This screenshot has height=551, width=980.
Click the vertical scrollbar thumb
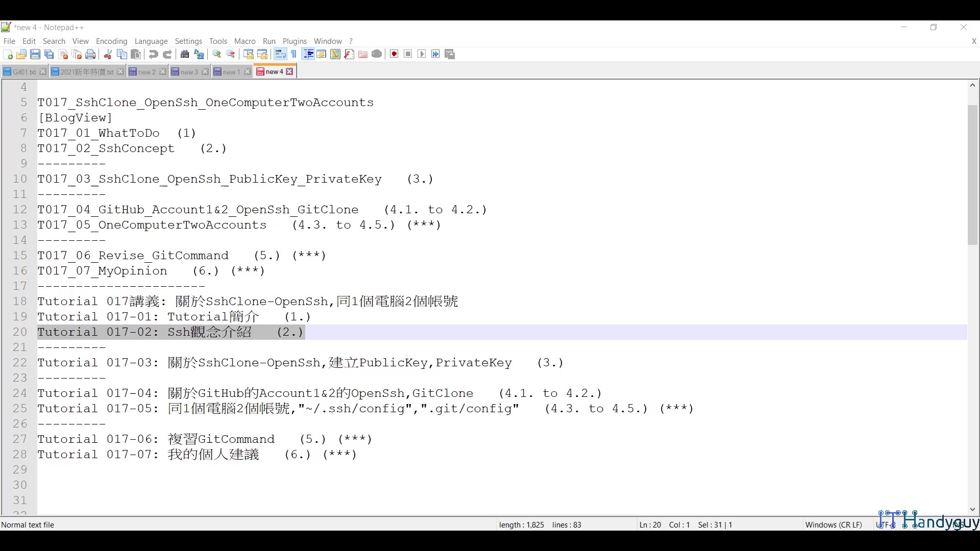972,174
